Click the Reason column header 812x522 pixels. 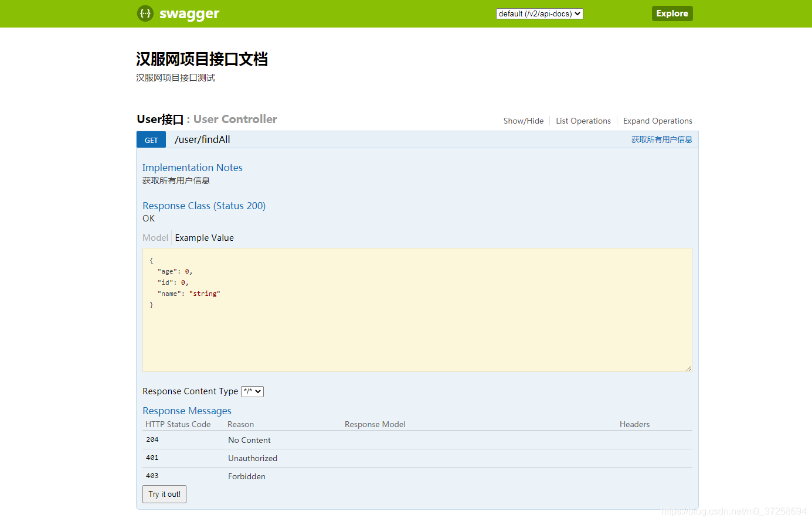tap(241, 424)
